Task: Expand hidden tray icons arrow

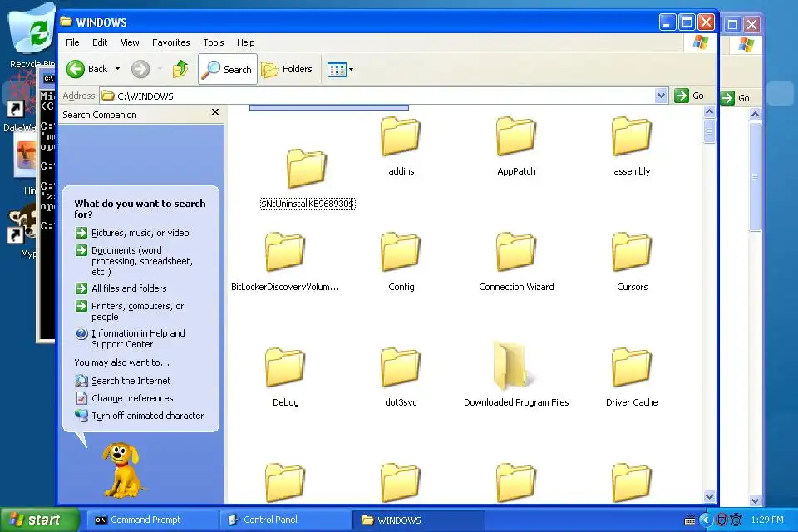Action: 706,520
